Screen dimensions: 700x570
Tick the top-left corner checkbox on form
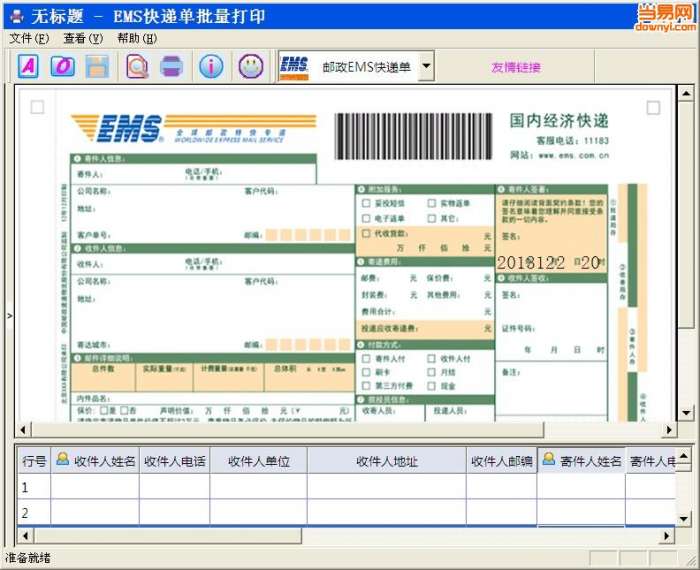[37, 107]
